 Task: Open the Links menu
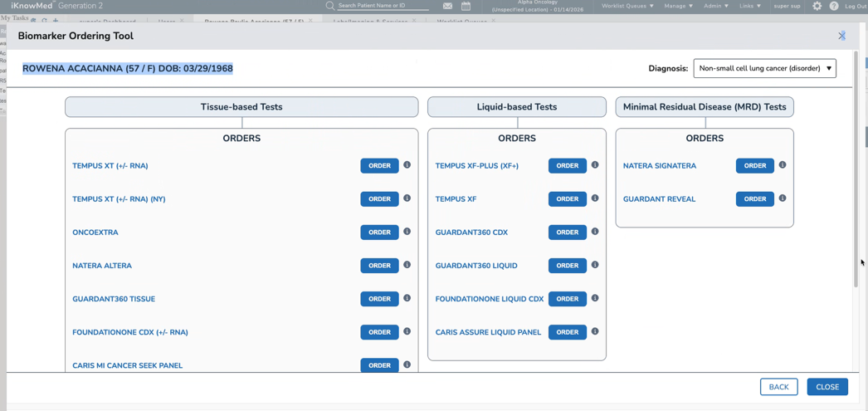point(749,6)
